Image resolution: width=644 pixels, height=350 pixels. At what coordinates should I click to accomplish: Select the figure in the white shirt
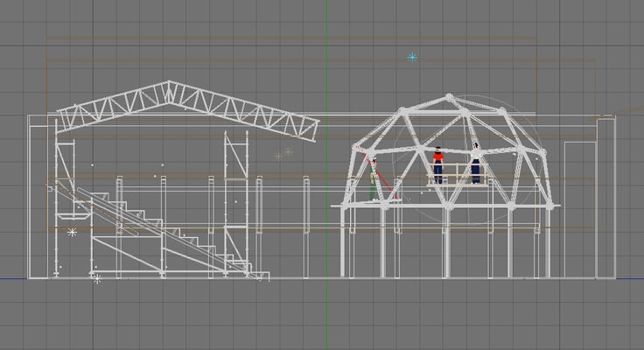click(x=476, y=163)
